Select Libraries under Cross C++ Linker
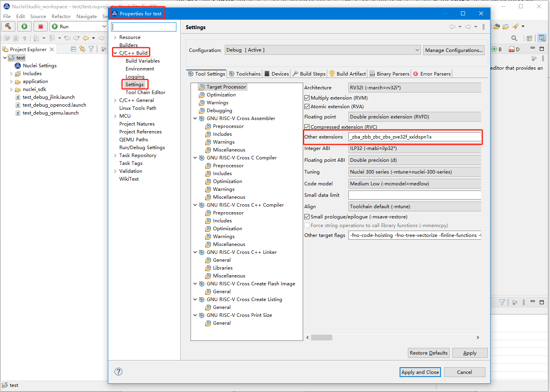 click(x=222, y=268)
